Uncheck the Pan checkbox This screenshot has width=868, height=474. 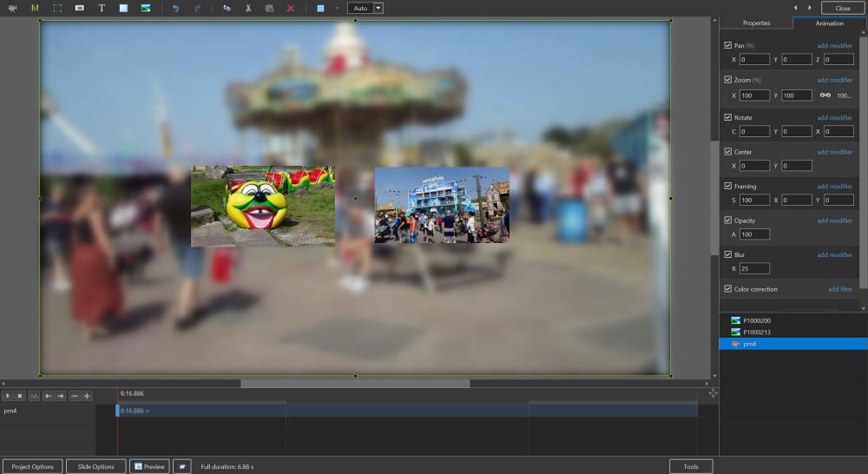(x=728, y=45)
